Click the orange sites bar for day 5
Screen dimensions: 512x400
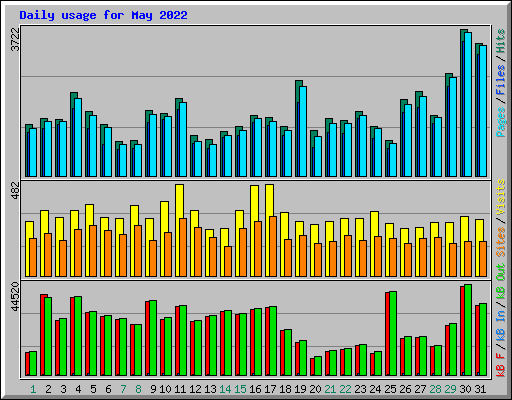click(x=93, y=251)
